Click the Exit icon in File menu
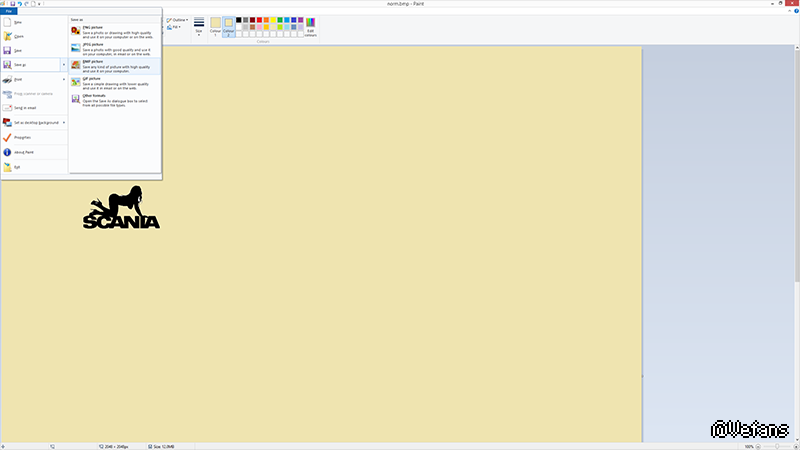The width and height of the screenshot is (800, 450). tap(8, 167)
